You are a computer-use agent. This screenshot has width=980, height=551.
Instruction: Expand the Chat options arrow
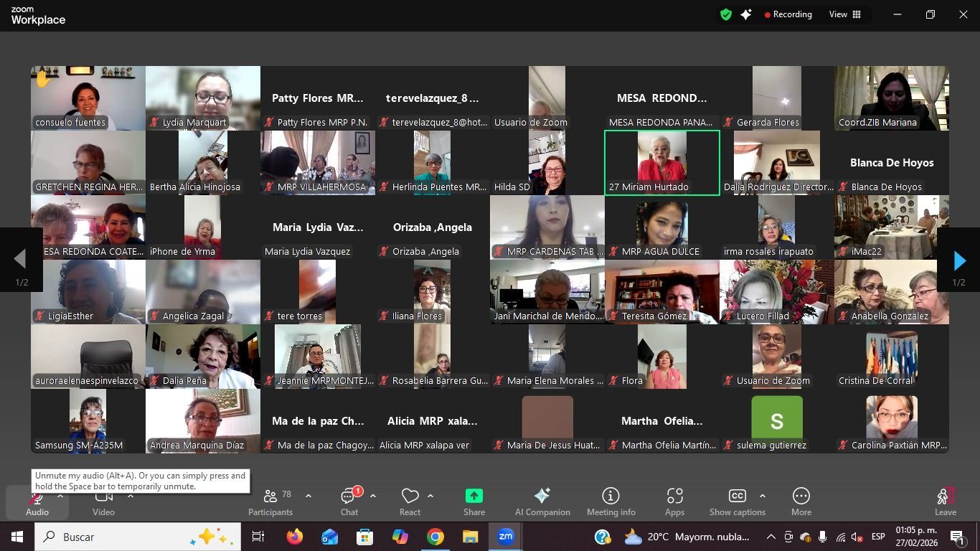373,496
